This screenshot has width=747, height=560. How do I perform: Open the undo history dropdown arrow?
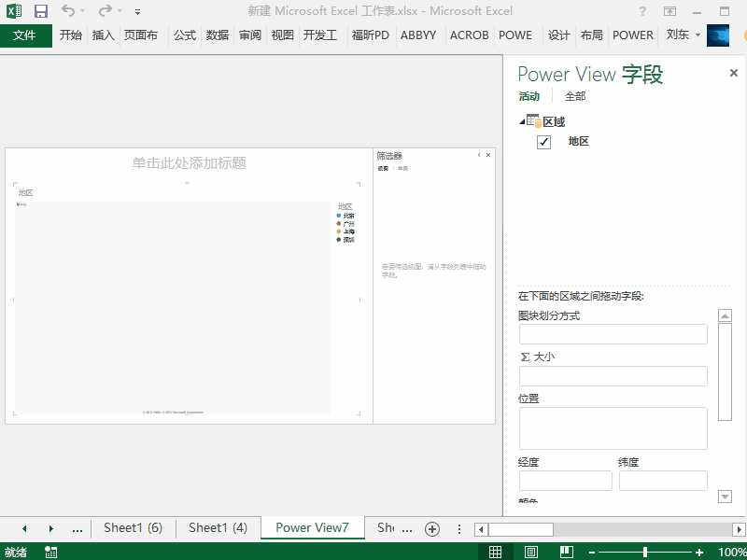tap(83, 11)
